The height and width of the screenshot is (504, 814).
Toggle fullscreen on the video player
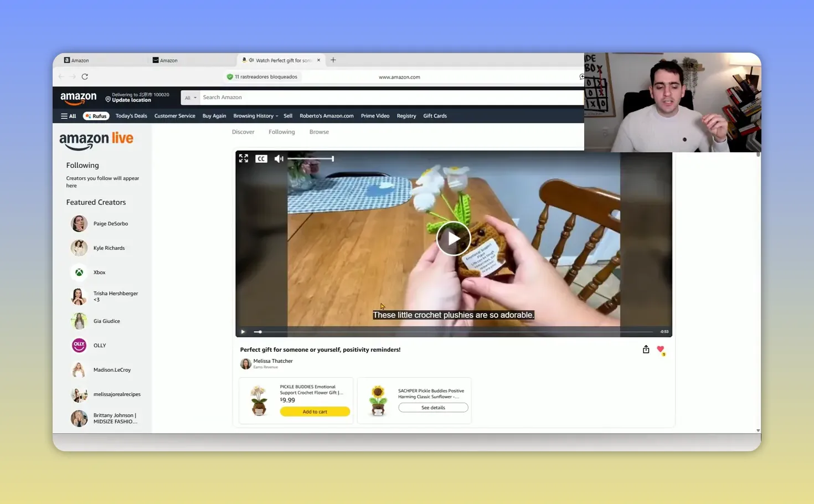coord(244,158)
